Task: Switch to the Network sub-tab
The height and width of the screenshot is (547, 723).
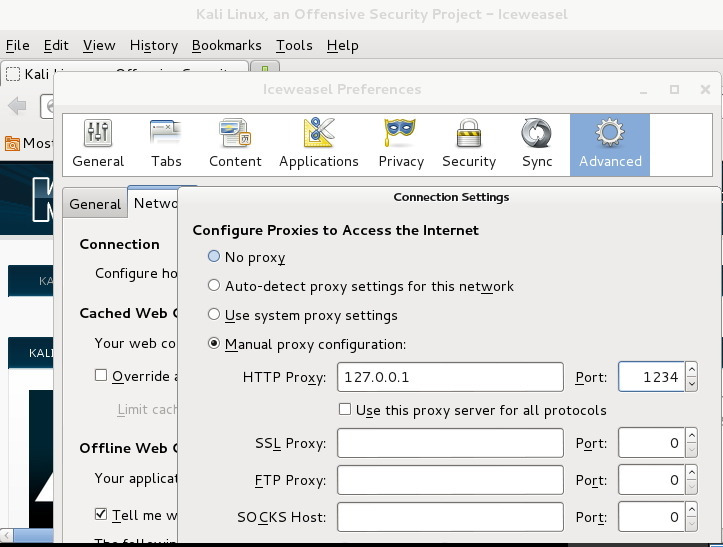Action: tap(154, 202)
